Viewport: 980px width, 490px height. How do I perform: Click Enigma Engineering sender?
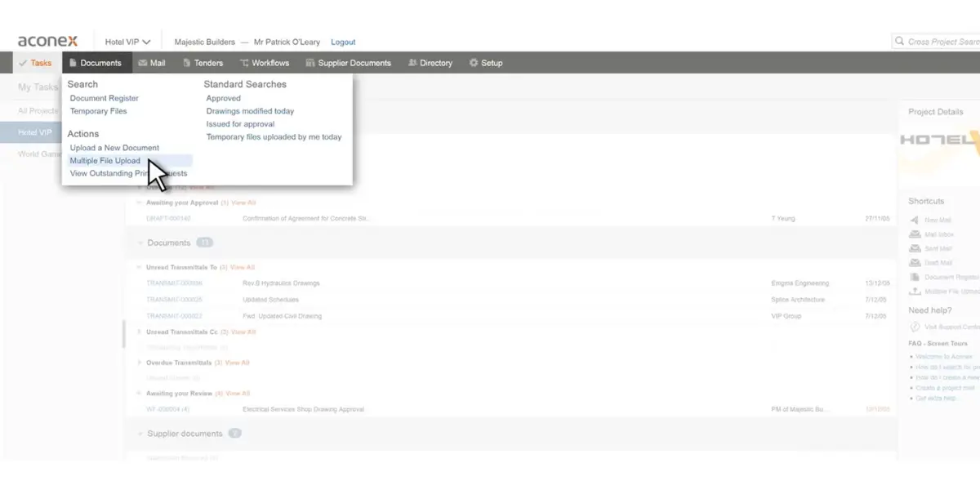[800, 283]
